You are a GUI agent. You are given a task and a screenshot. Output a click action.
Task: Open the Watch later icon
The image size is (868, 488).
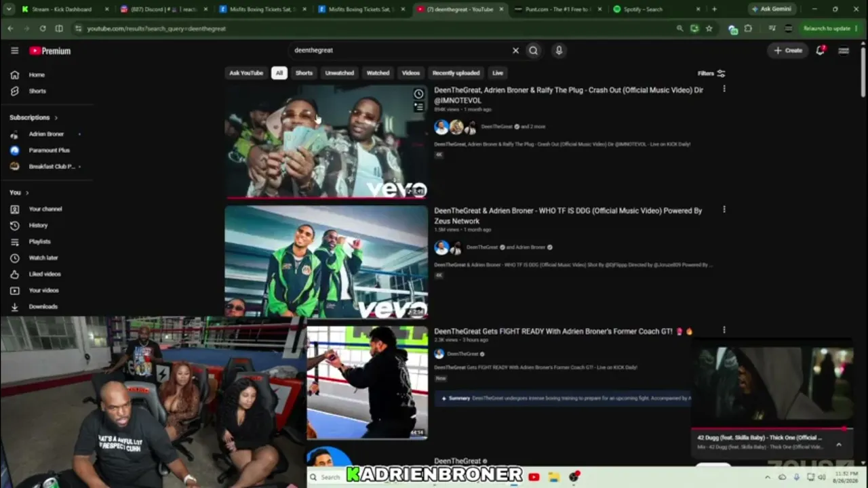(15, 258)
